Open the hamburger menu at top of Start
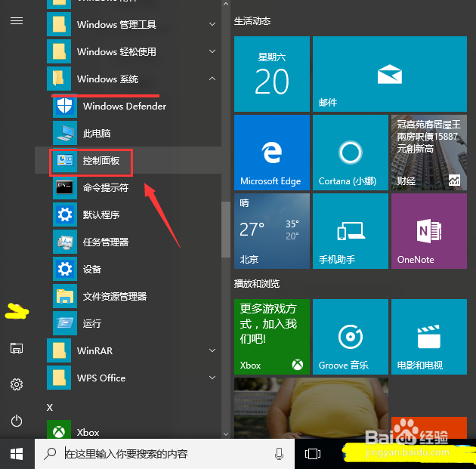This screenshot has width=476, height=469. pos(17,20)
